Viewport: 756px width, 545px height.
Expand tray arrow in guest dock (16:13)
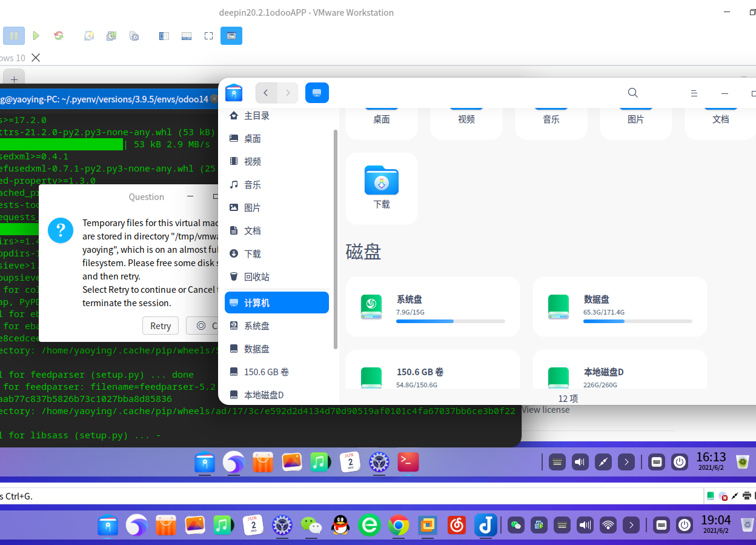pos(626,463)
